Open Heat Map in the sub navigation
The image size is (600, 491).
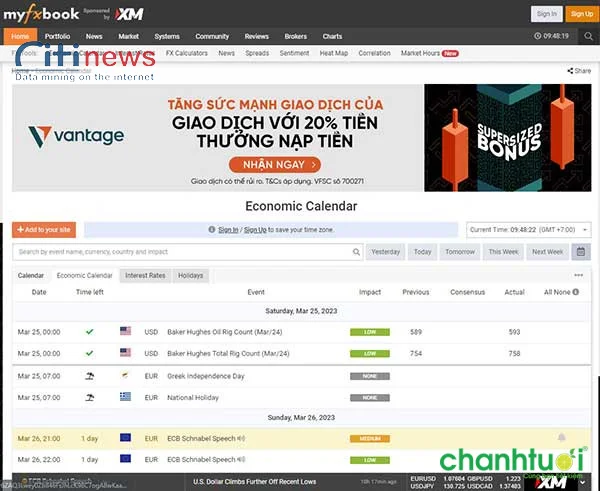tap(334, 53)
